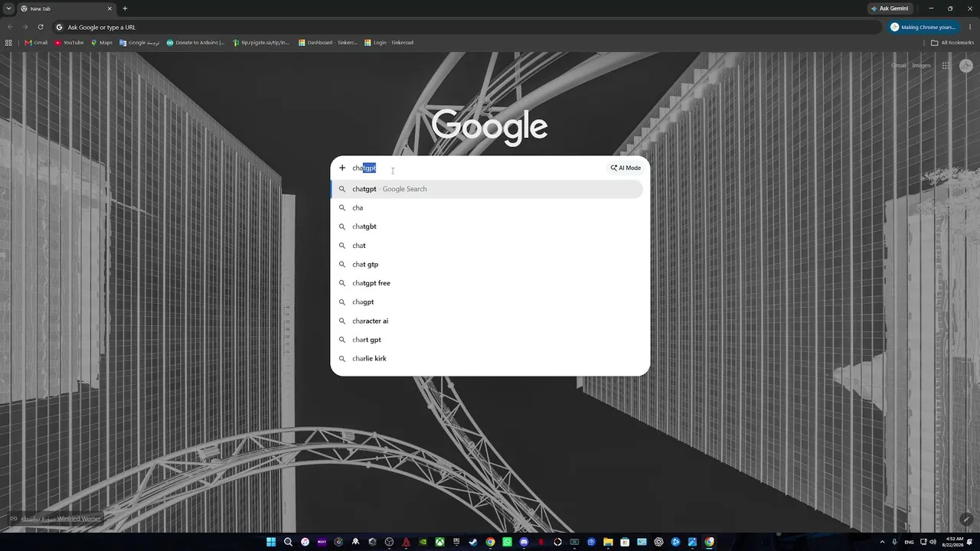This screenshot has width=980, height=551.
Task: Click the Images link on the page header
Action: coord(921,66)
